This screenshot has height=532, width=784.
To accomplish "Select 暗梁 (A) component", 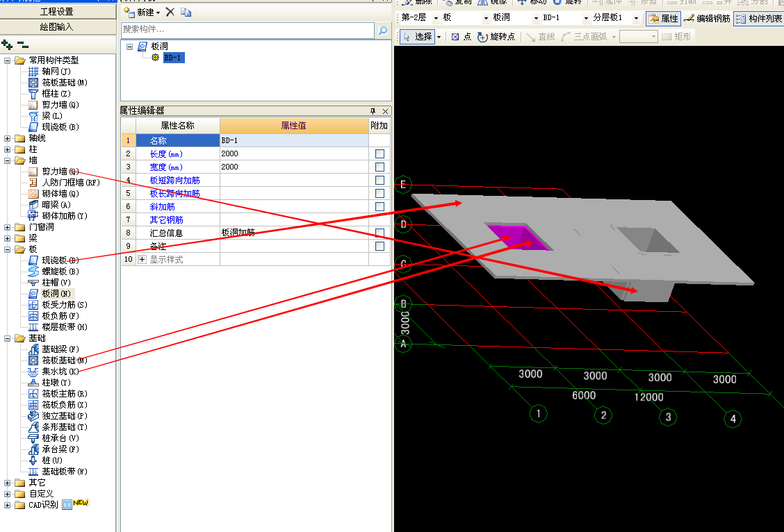I will pos(49,204).
